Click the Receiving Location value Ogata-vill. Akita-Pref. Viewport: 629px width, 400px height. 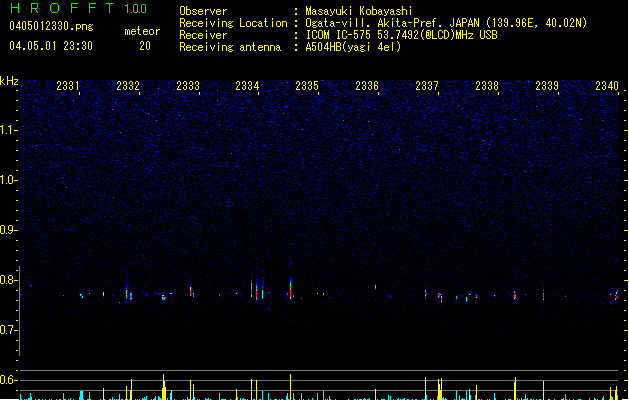(x=376, y=23)
